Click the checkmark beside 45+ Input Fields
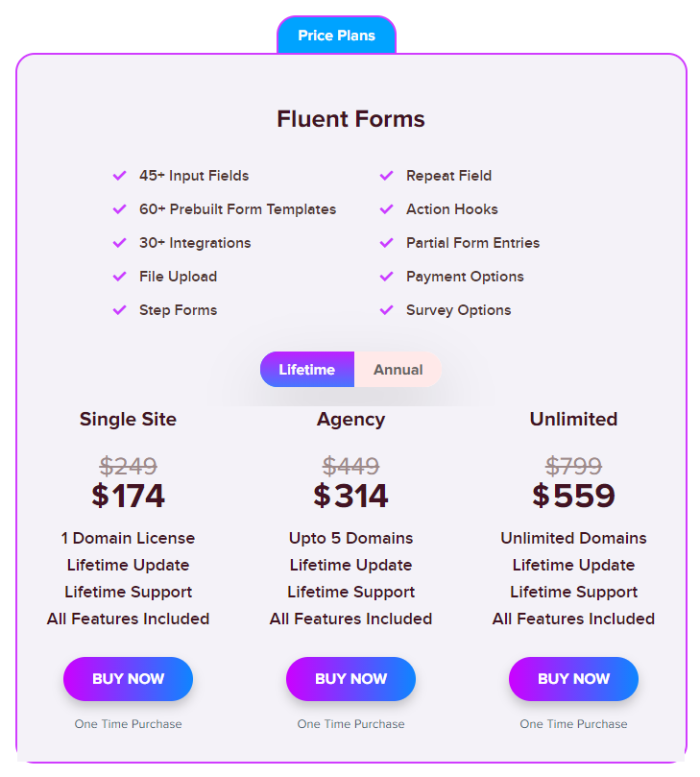Image resolution: width=700 pixels, height=777 pixels. [119, 176]
